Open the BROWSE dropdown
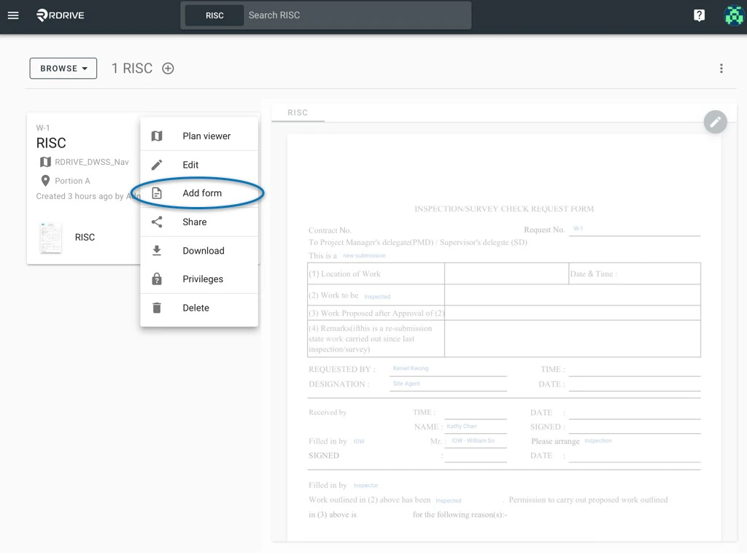 click(63, 68)
